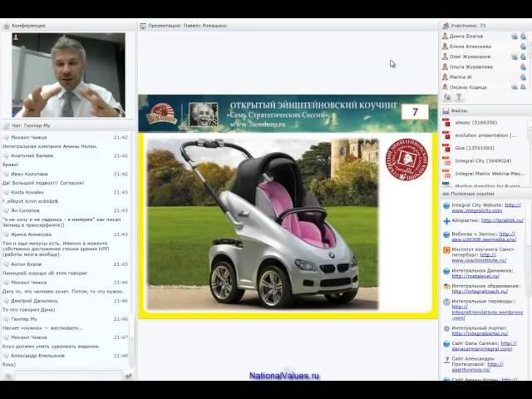532x399 pixels.
Task: Open the integralcoach.ru link
Action: point(480,292)
